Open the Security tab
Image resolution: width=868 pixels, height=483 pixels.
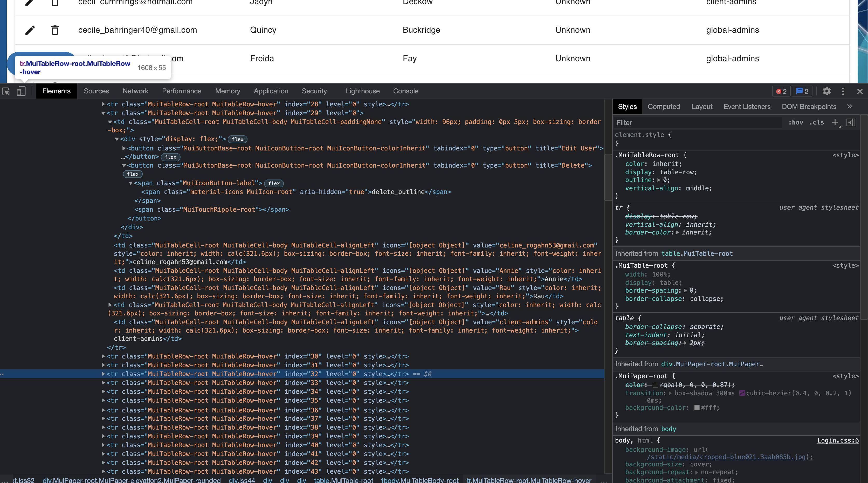[x=314, y=91]
